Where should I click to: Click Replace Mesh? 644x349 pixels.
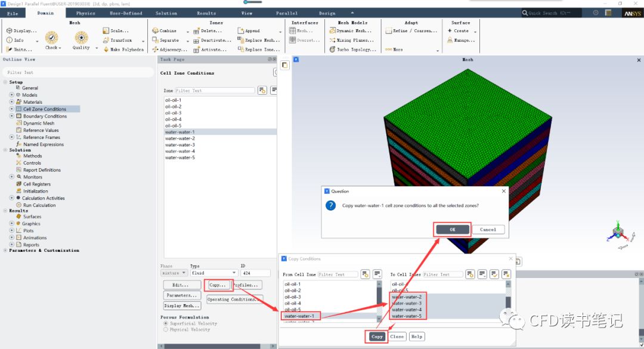(259, 41)
